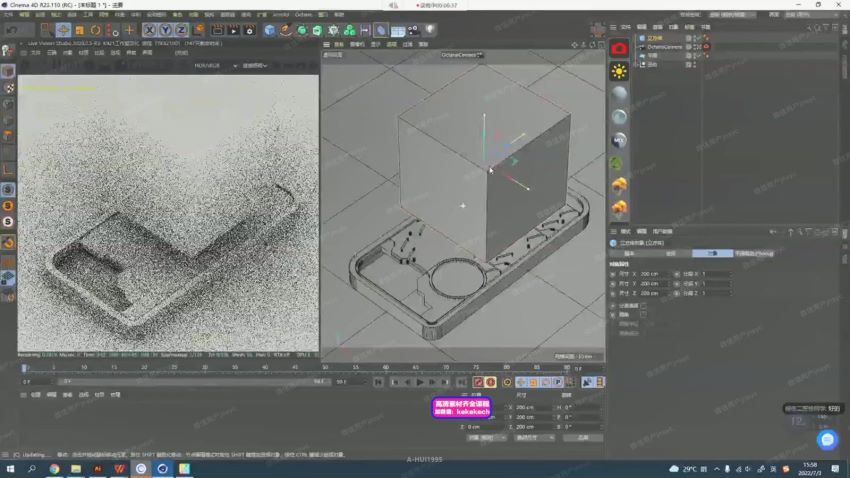
Task: Click the X axis lock icon
Action: 150,30
